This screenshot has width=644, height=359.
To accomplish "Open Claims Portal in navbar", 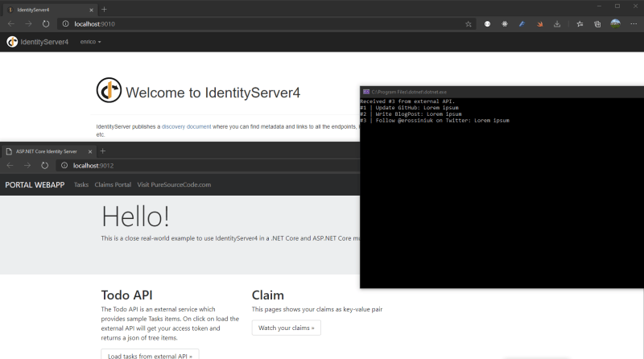I will pos(113,185).
